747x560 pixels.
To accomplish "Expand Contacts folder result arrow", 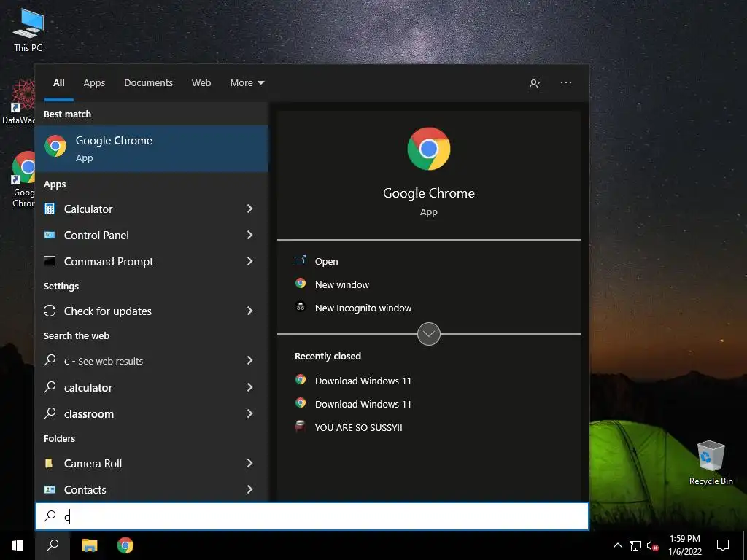I will (249, 489).
